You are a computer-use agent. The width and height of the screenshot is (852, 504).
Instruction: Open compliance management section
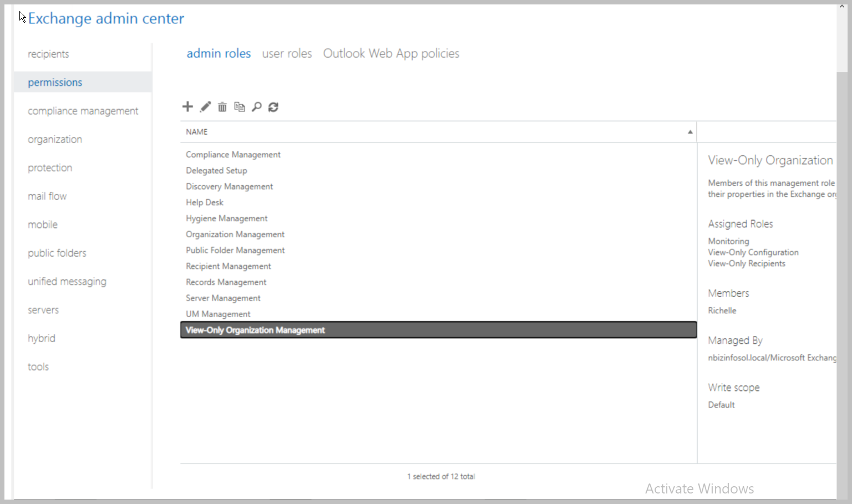(x=83, y=111)
